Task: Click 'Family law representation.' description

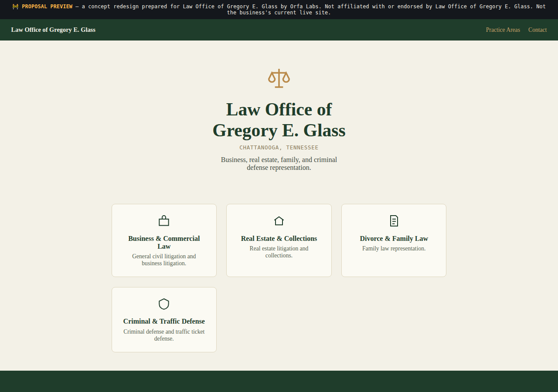Action: [394, 248]
